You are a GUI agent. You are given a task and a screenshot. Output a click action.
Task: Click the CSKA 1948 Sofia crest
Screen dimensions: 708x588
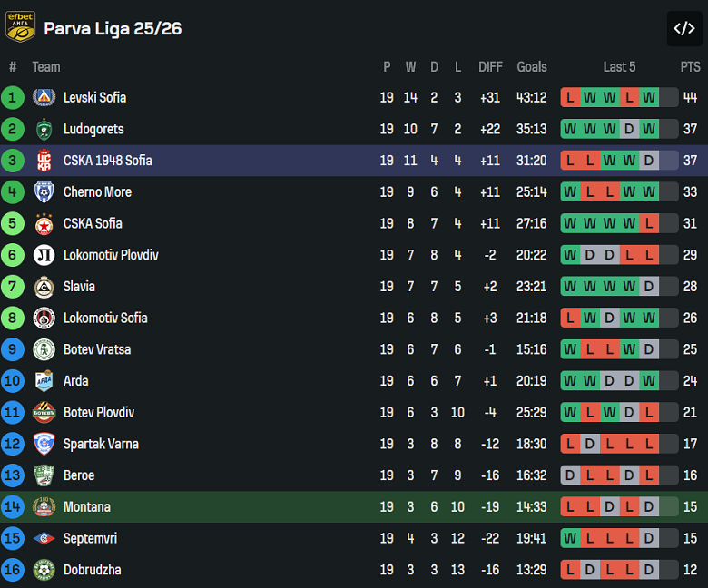[x=44, y=161]
